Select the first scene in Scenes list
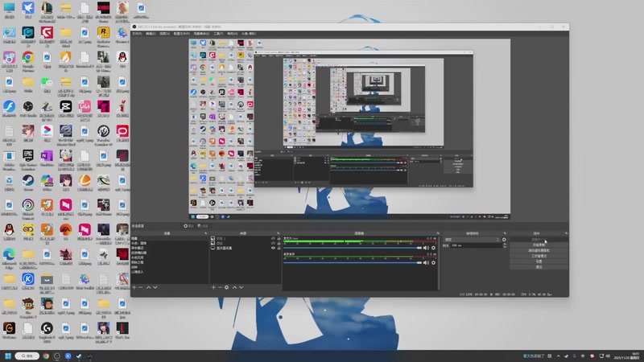This screenshot has height=362, width=644. pyautogui.click(x=169, y=238)
